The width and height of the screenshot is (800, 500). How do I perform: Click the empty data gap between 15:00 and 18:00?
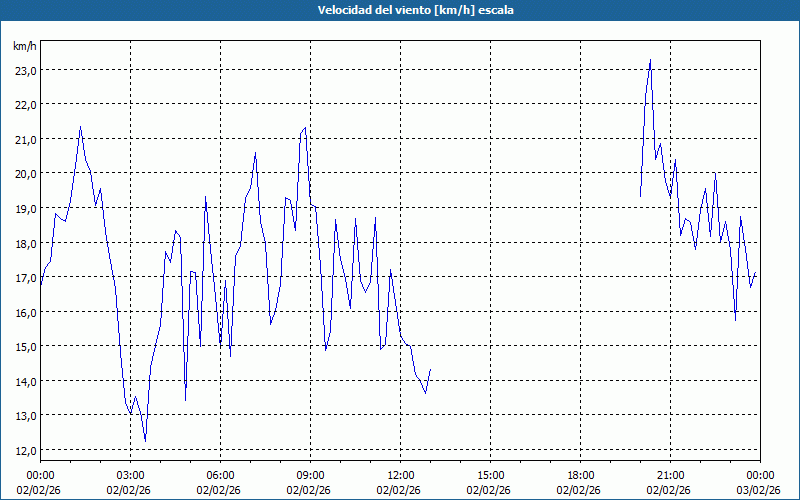click(x=535, y=250)
